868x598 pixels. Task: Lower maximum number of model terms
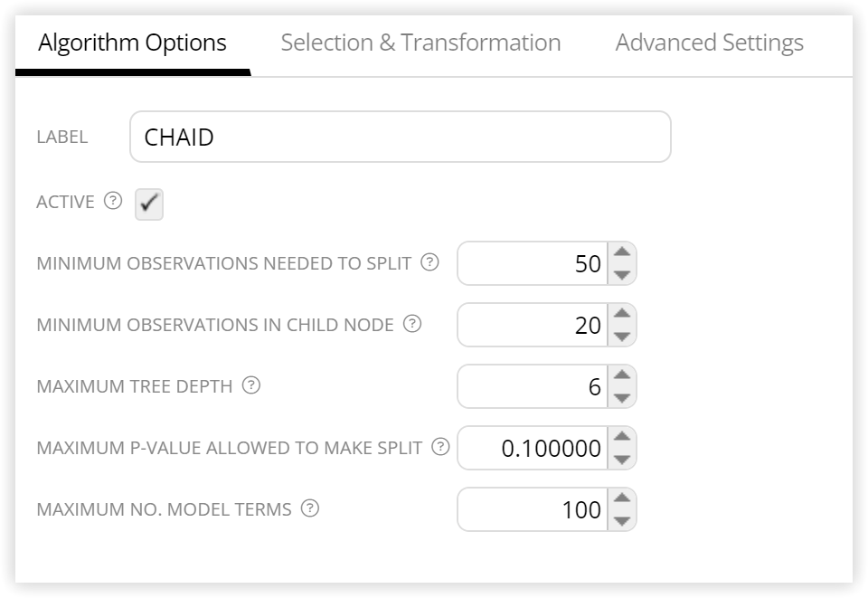coord(622,520)
